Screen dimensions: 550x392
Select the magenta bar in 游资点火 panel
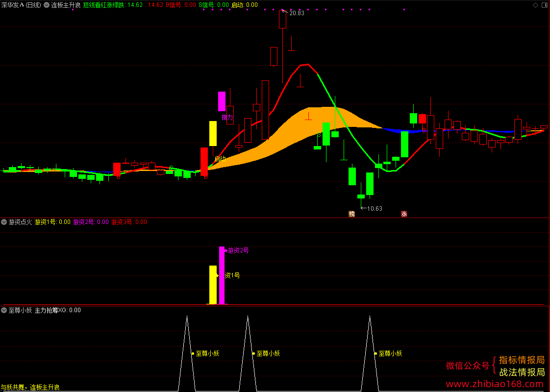point(222,275)
